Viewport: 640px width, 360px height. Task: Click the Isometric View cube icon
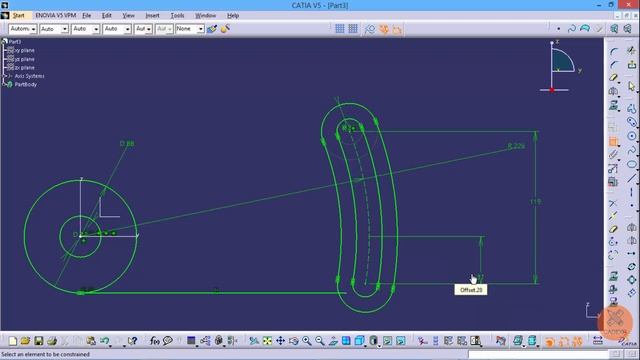[x=359, y=341]
